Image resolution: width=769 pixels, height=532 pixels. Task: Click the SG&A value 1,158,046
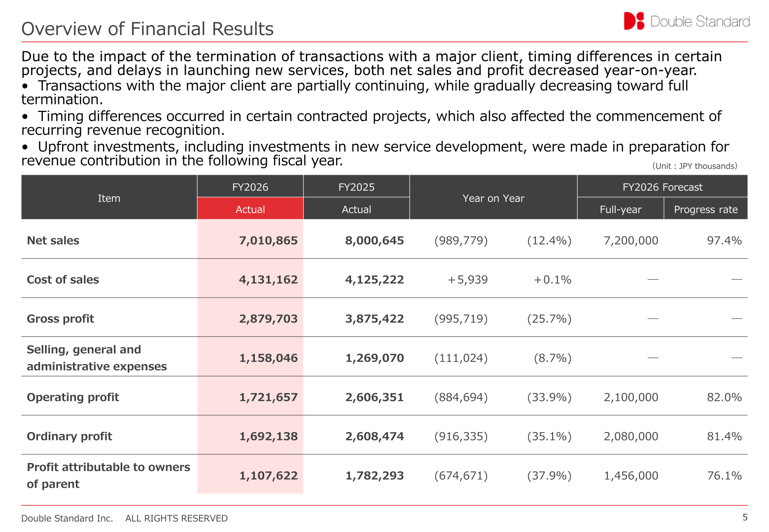coord(268,358)
